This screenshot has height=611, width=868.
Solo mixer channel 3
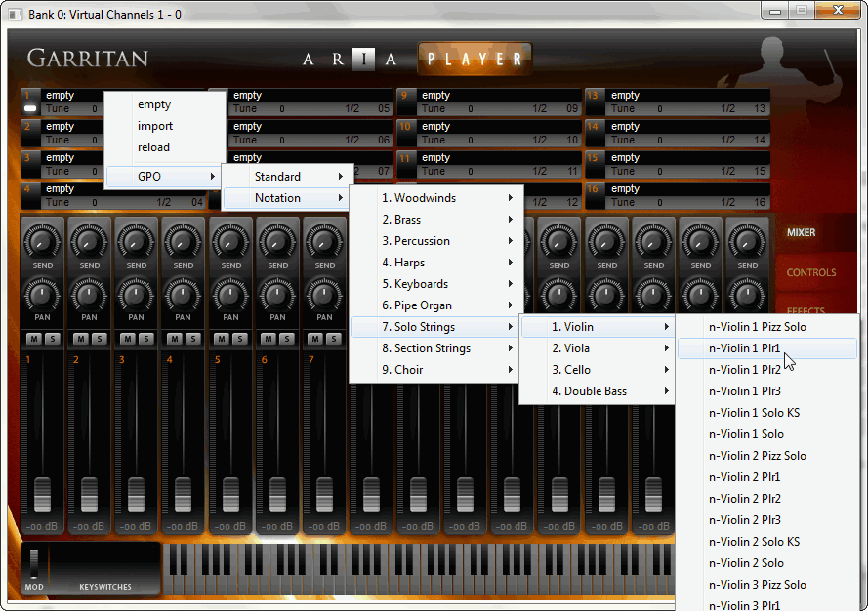(x=145, y=339)
